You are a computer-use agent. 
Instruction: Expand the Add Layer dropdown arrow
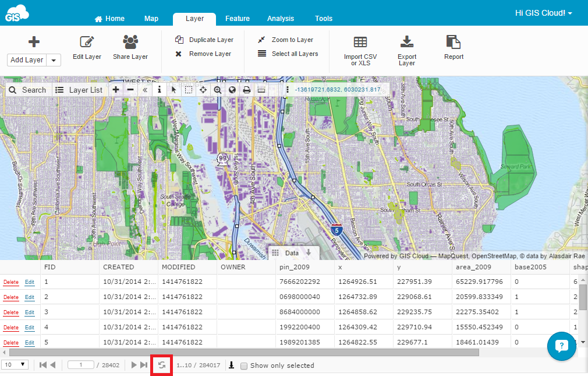(x=54, y=60)
